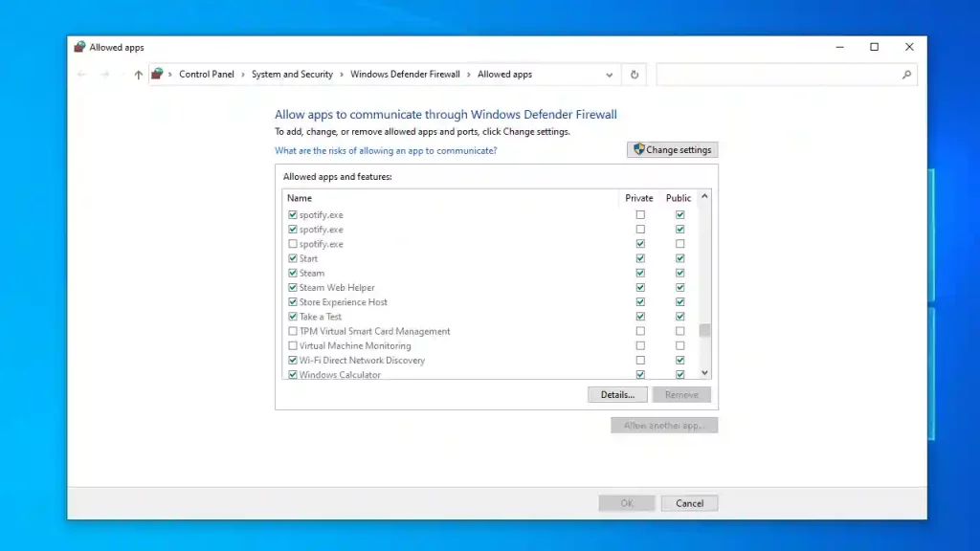Click the scroll-up arrow of the apps list
The width and height of the screenshot is (980, 551).
tap(704, 196)
